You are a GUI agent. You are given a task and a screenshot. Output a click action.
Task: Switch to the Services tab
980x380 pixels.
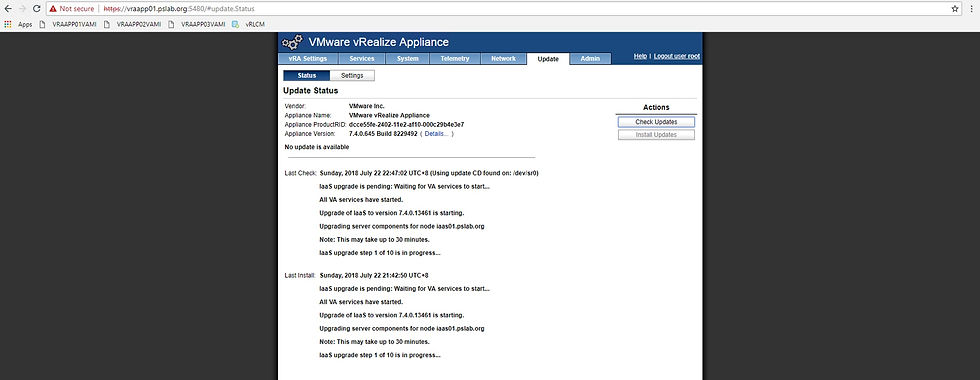[x=362, y=59]
